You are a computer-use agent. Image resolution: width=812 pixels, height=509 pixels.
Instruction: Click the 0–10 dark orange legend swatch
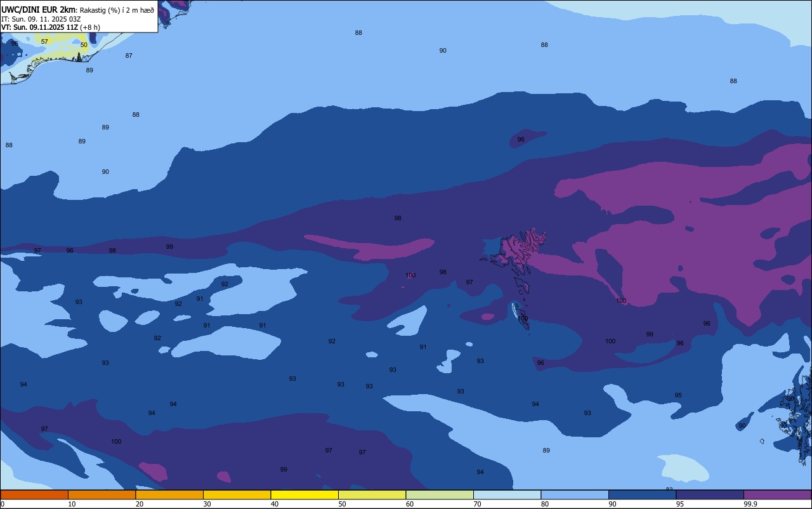pyautogui.click(x=34, y=494)
